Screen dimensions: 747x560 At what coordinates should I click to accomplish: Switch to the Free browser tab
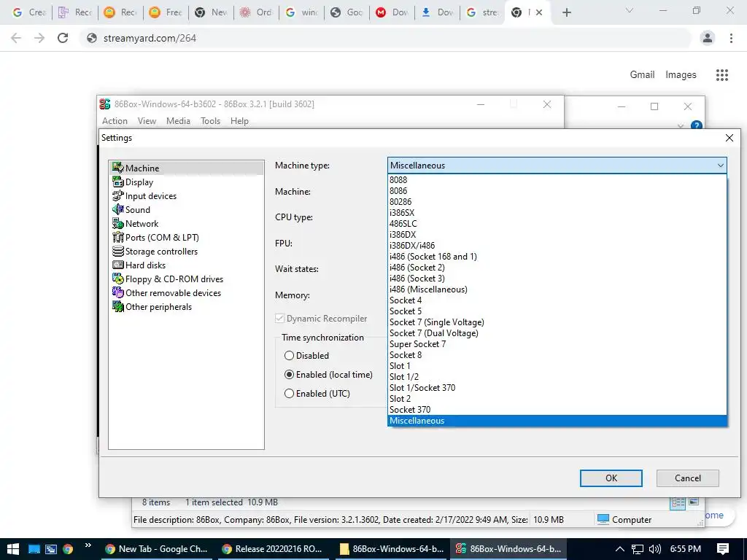(x=166, y=12)
